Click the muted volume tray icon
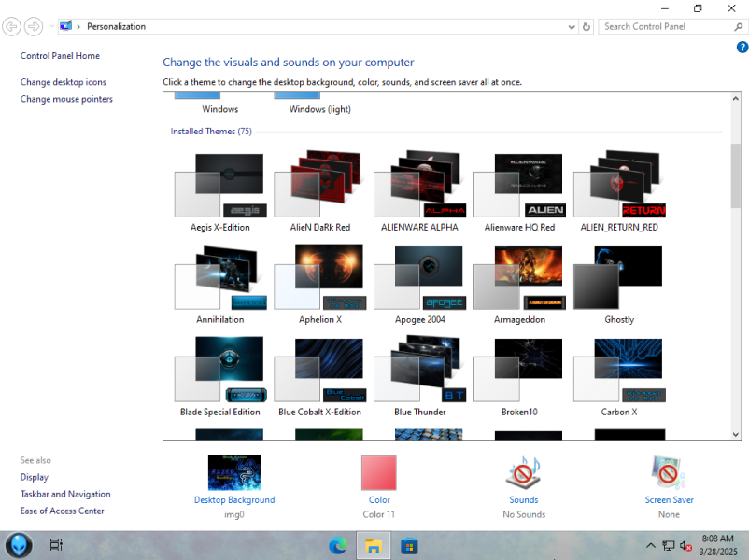The image size is (749, 560). (685, 546)
